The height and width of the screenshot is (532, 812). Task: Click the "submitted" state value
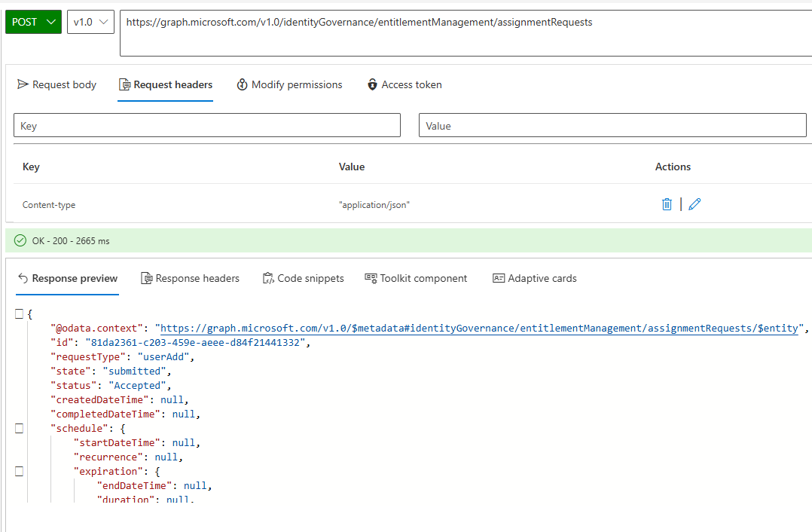pyautogui.click(x=134, y=371)
